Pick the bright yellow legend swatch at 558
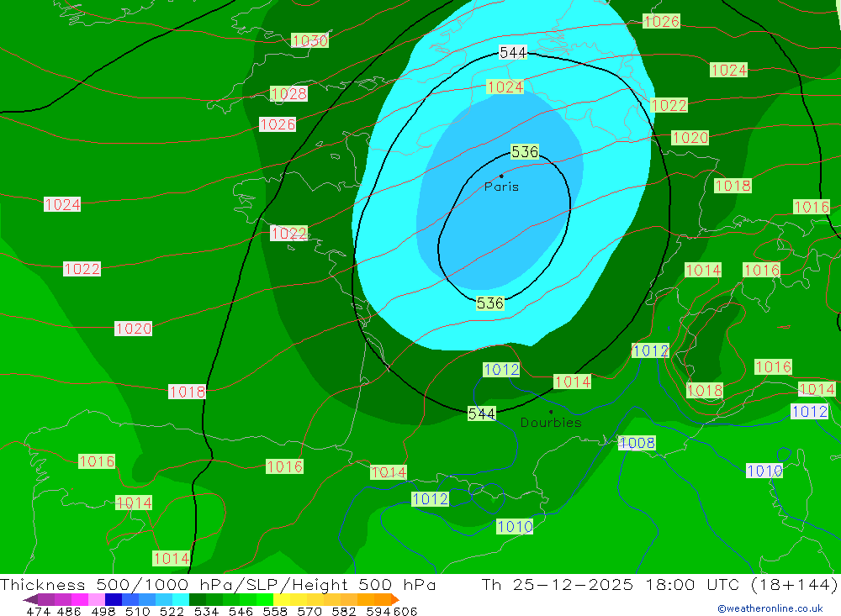The width and height of the screenshot is (841, 616). point(282,599)
